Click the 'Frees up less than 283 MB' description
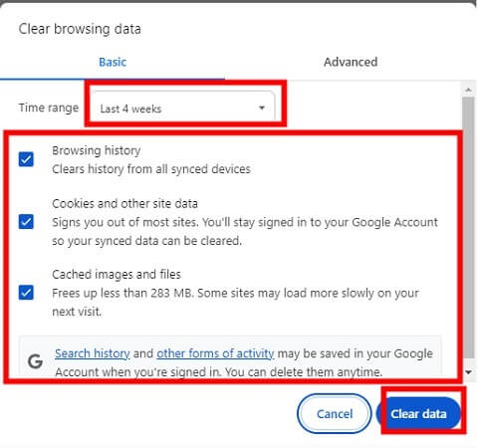 pyautogui.click(x=235, y=302)
